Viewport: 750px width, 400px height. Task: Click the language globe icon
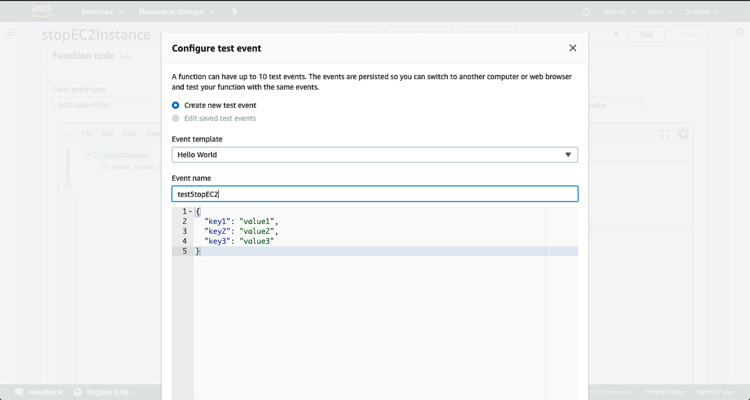pyautogui.click(x=78, y=392)
